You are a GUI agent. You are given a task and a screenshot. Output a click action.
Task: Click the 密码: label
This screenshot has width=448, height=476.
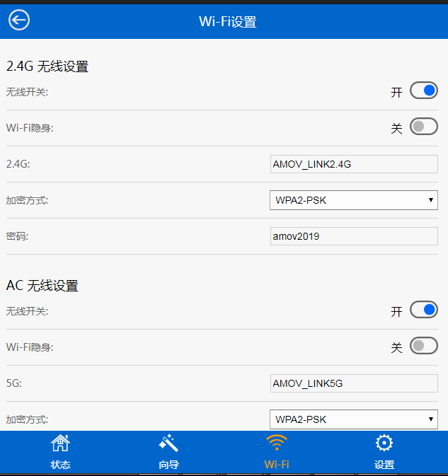click(x=17, y=236)
